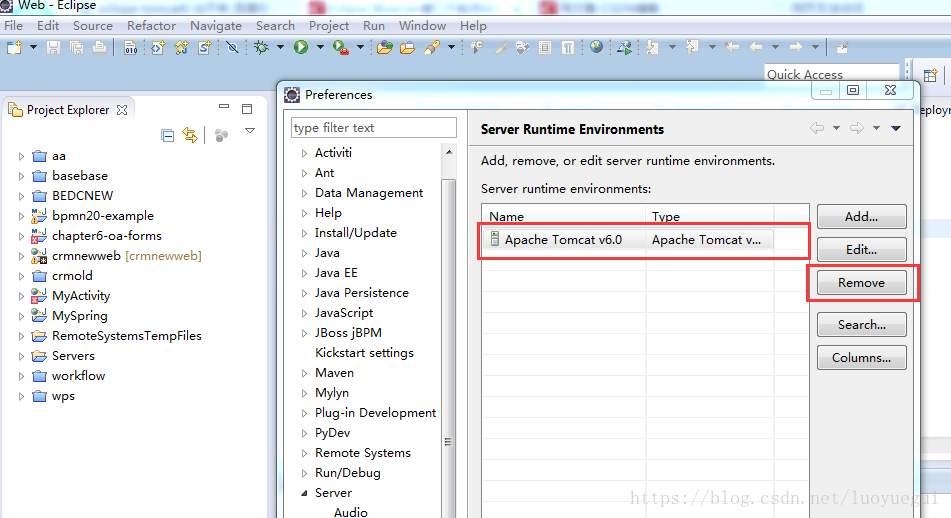
Task: Click the icon with angle brackets and plus
Action: click(158, 47)
